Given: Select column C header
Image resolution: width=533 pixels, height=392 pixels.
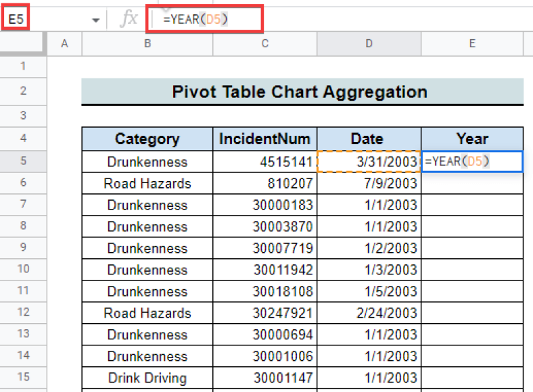Looking at the screenshot, I should tap(264, 43).
